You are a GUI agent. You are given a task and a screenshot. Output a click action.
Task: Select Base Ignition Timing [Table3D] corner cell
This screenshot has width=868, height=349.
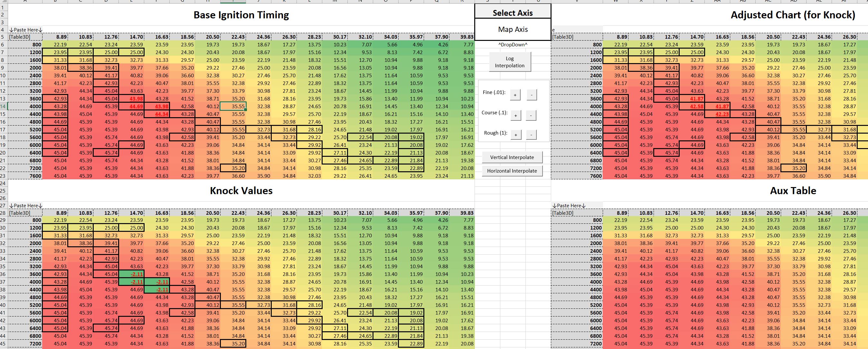click(25, 37)
